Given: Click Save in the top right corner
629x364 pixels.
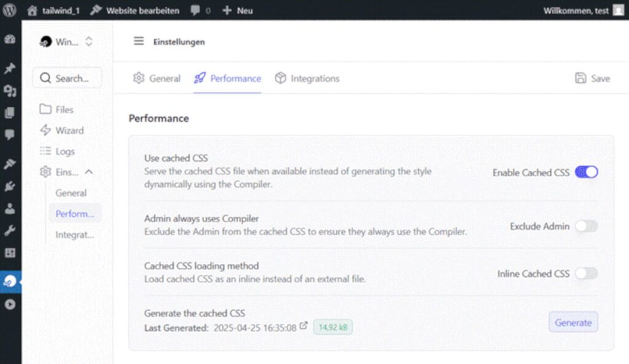Looking at the screenshot, I should click(x=592, y=79).
